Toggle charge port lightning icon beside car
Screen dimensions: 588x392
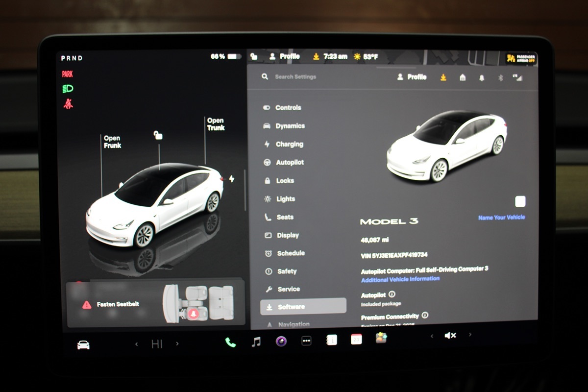point(231,179)
